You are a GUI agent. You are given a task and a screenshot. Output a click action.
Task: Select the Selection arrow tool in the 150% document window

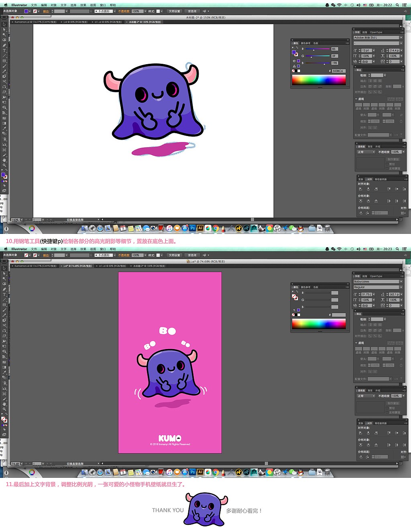tap(4, 24)
